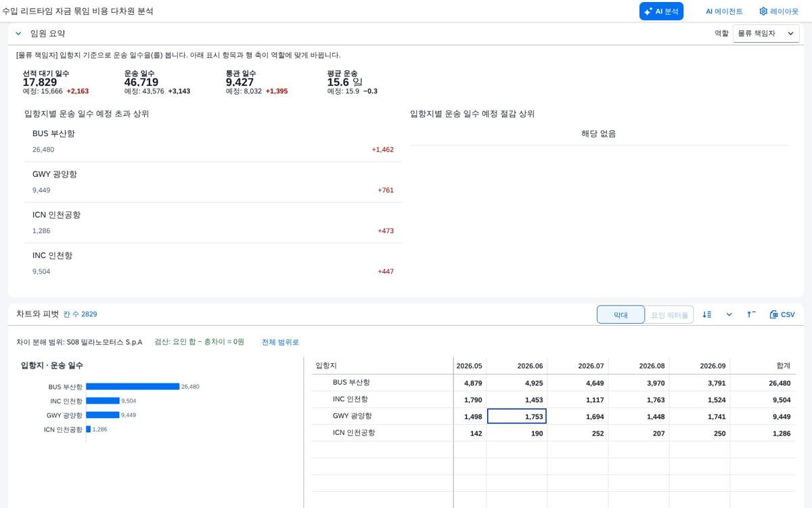Switch to the 요인 워터폴 view
812x508 pixels.
click(x=669, y=314)
